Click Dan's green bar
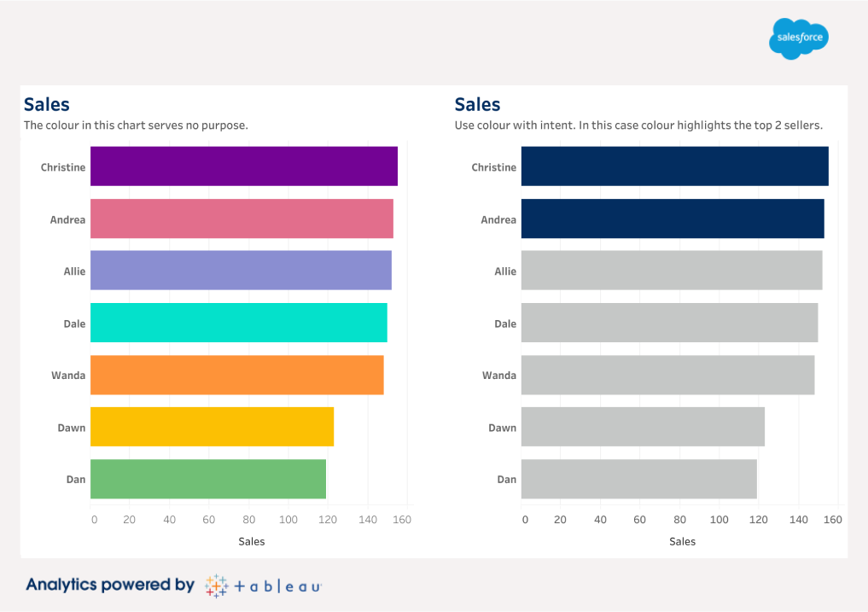The width and height of the screenshot is (868, 612). click(207, 479)
